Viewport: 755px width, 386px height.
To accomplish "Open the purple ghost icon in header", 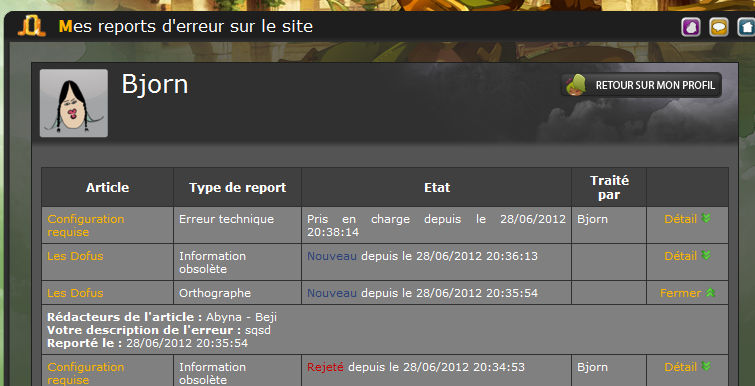I will [691, 27].
